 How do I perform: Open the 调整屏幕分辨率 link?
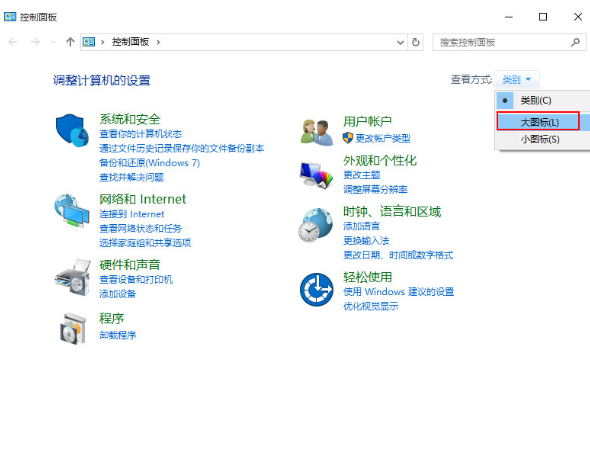(x=375, y=189)
